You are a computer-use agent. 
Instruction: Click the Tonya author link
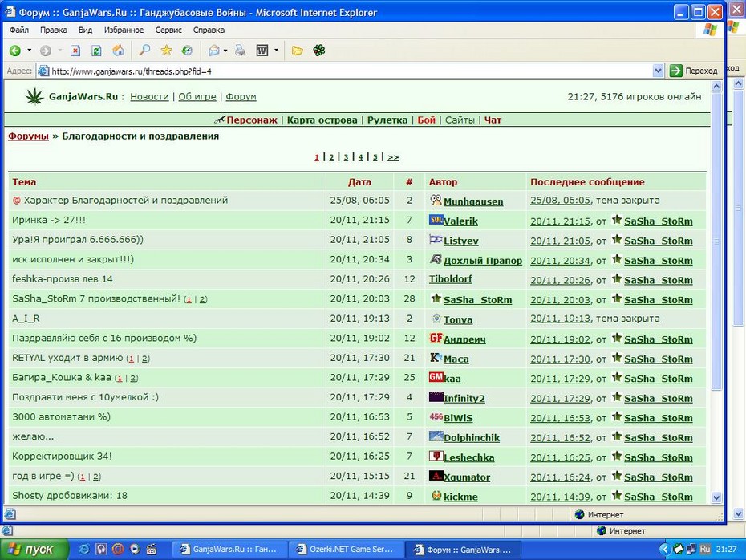[458, 319]
